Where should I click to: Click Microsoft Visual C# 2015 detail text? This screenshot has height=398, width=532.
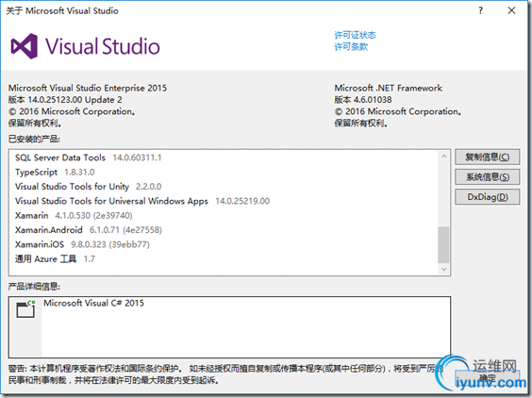pyautogui.click(x=93, y=303)
